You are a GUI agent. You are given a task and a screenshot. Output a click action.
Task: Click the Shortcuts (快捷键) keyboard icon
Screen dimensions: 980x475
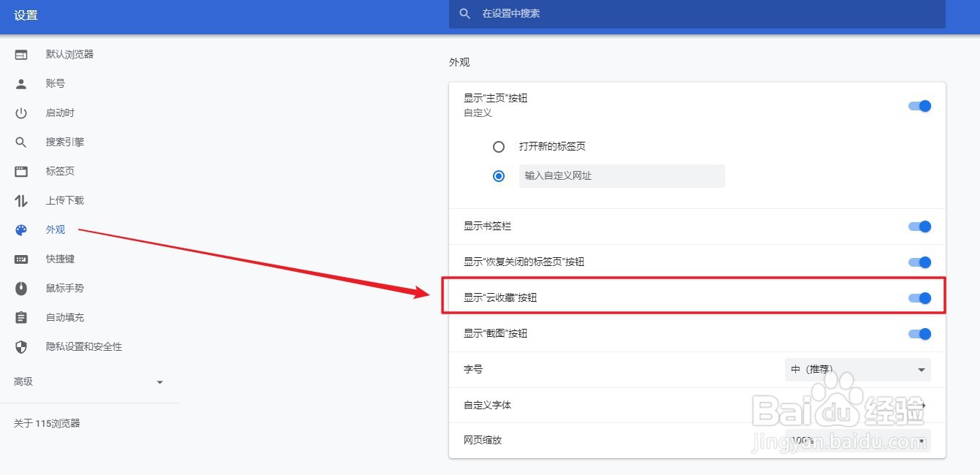21,259
